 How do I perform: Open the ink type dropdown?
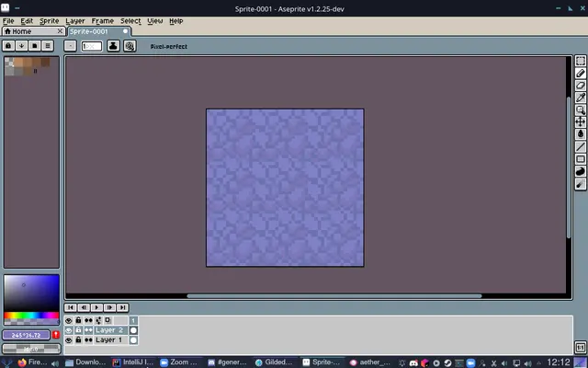coord(113,46)
